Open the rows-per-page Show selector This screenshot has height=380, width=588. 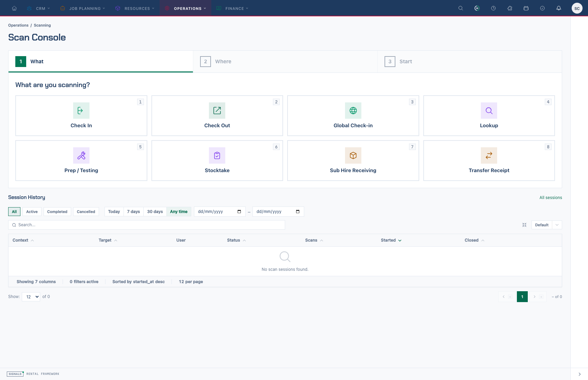(x=31, y=297)
